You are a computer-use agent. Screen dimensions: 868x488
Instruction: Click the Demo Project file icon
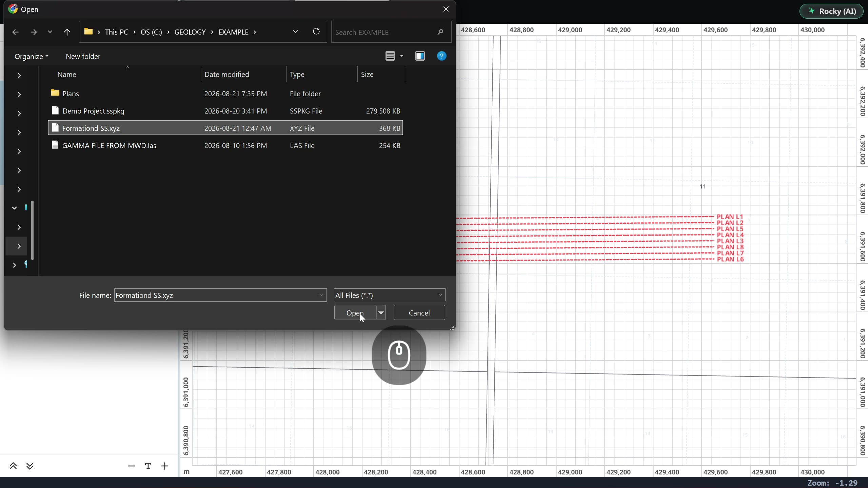[x=55, y=110]
